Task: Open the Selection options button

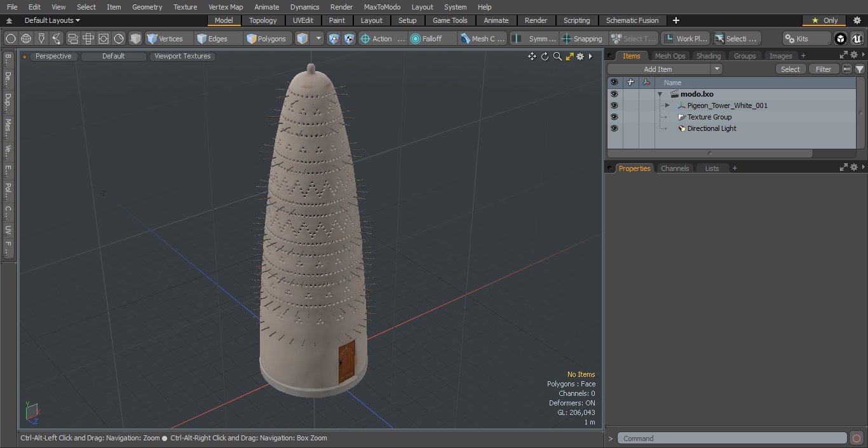Action: point(736,39)
